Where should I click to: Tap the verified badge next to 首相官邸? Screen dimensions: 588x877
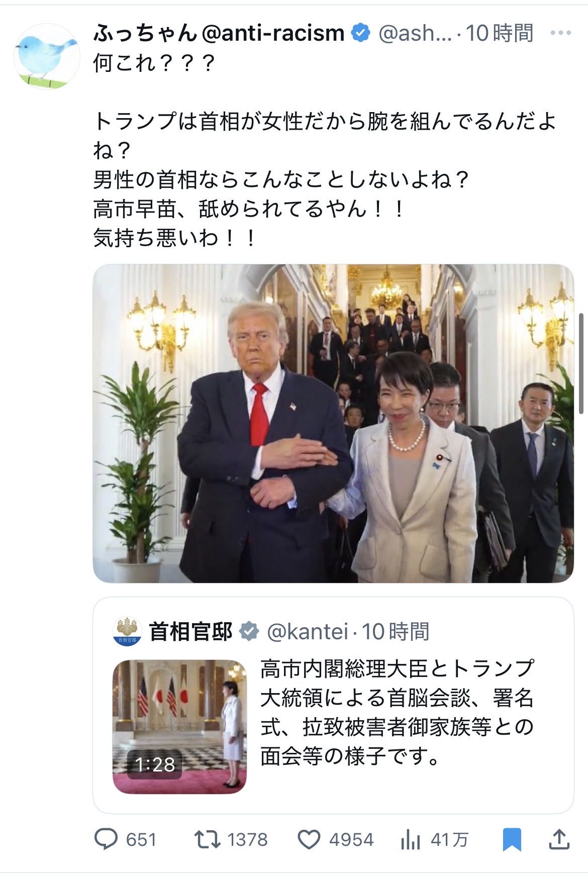coord(249,631)
